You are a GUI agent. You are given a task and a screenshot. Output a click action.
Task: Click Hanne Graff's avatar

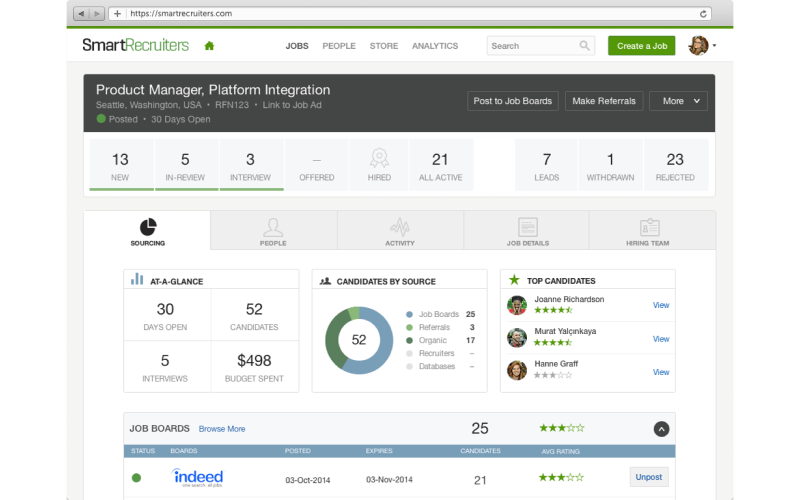517,370
